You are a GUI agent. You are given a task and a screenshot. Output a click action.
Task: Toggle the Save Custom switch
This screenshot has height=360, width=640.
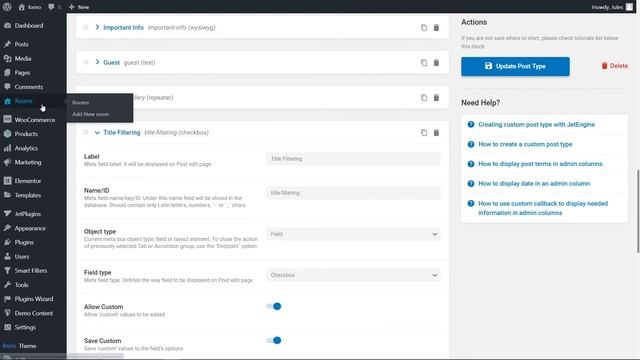coord(273,340)
